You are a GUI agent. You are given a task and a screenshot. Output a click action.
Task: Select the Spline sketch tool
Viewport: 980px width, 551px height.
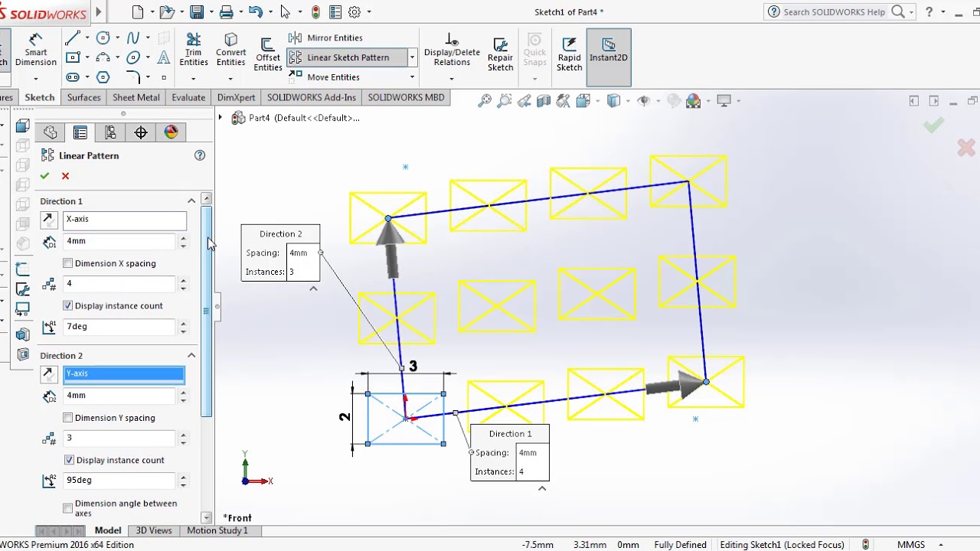tap(133, 37)
